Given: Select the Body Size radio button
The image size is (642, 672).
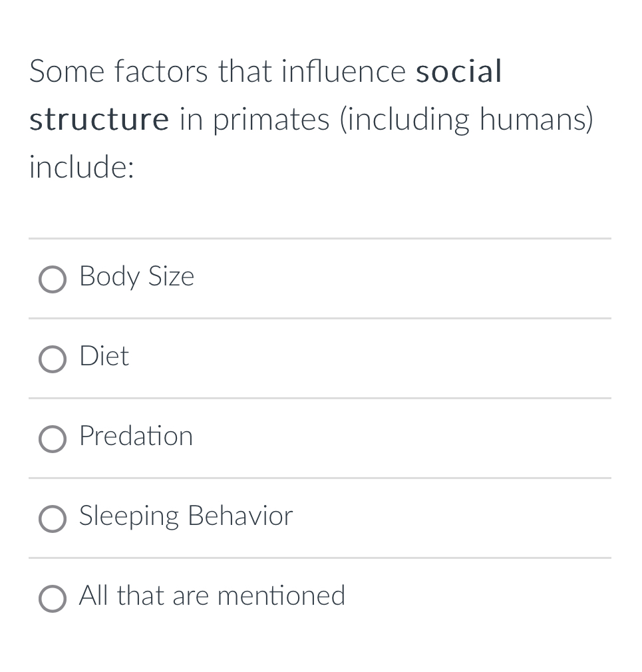Looking at the screenshot, I should (53, 279).
